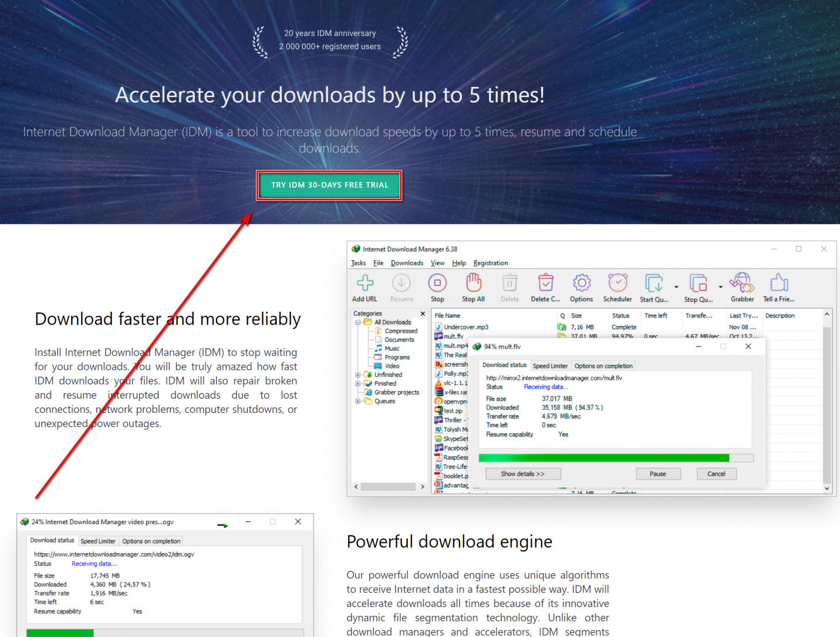Select Download status tab in video pres dialog
This screenshot has height=637, width=840.
[52, 540]
